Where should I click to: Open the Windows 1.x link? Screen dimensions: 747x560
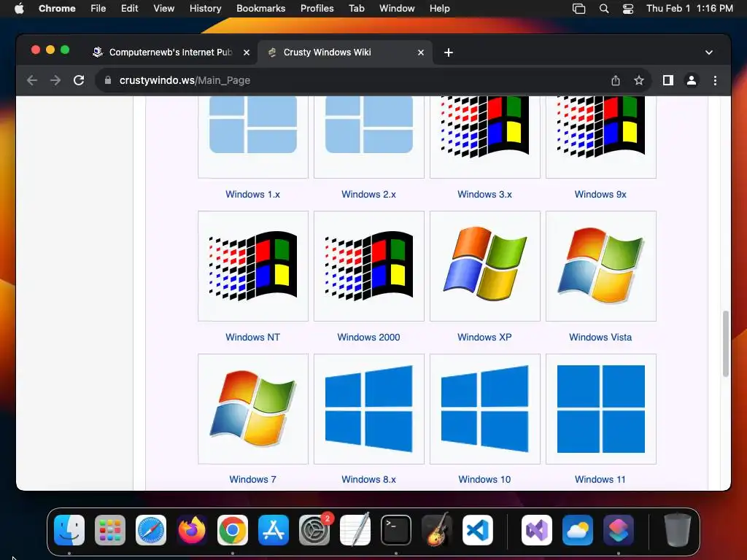click(252, 194)
